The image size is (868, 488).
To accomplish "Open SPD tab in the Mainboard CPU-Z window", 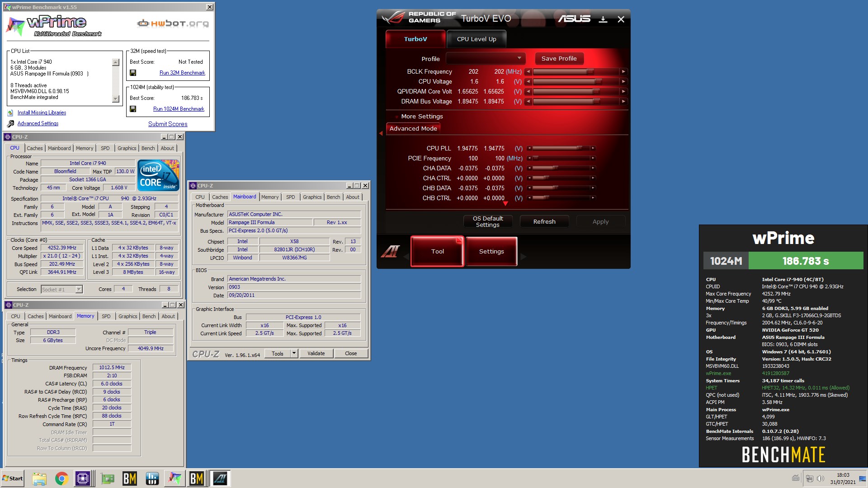I will click(290, 197).
